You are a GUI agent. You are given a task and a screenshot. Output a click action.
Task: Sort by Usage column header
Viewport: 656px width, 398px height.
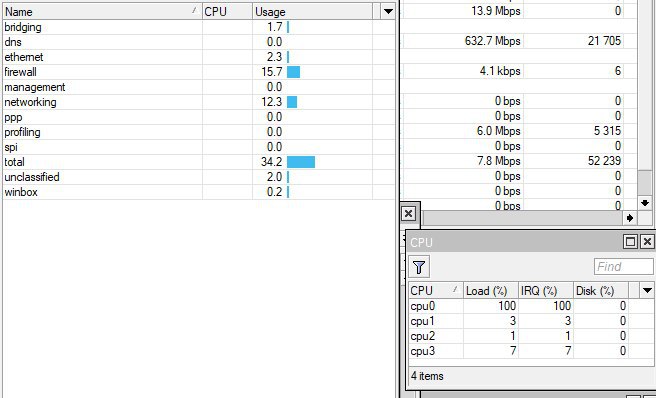(312, 11)
